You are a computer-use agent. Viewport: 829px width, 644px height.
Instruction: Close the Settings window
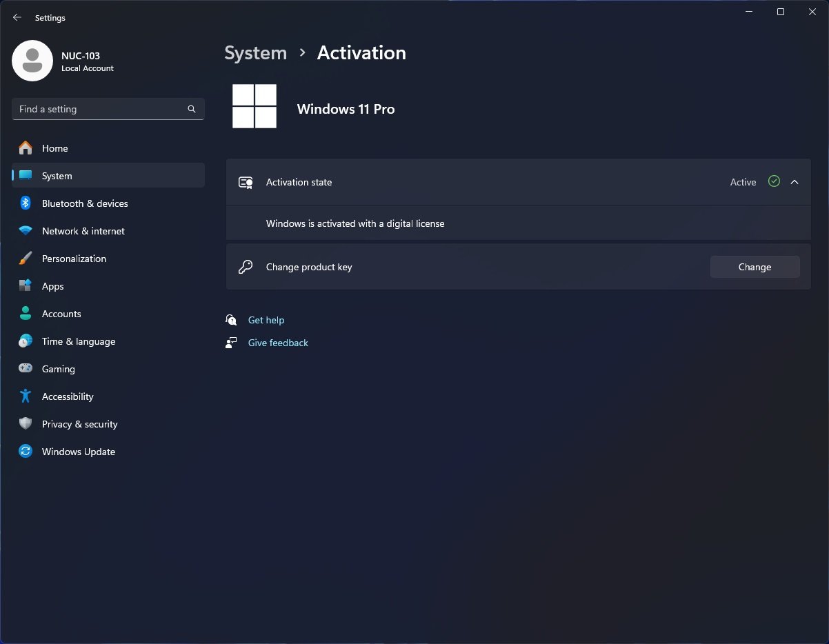(812, 12)
